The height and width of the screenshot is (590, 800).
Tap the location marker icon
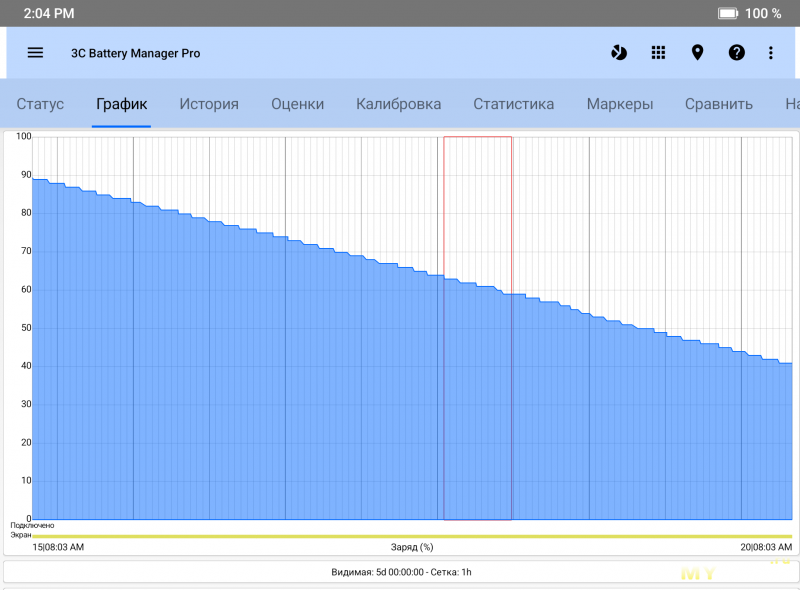click(697, 53)
